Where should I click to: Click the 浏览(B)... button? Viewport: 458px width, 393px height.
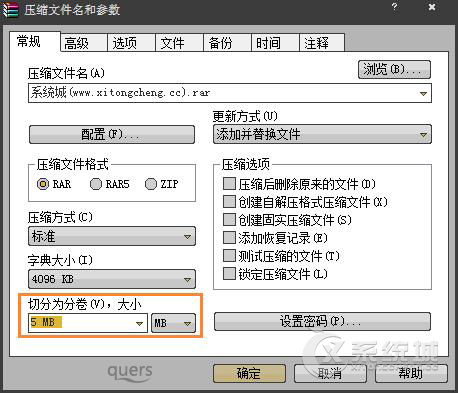394,70
